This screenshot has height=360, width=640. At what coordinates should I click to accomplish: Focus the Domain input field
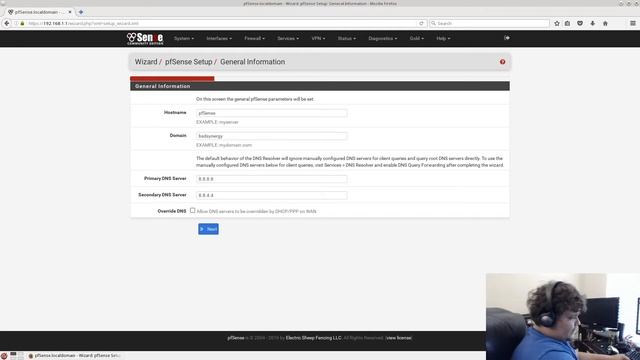[x=271, y=136]
